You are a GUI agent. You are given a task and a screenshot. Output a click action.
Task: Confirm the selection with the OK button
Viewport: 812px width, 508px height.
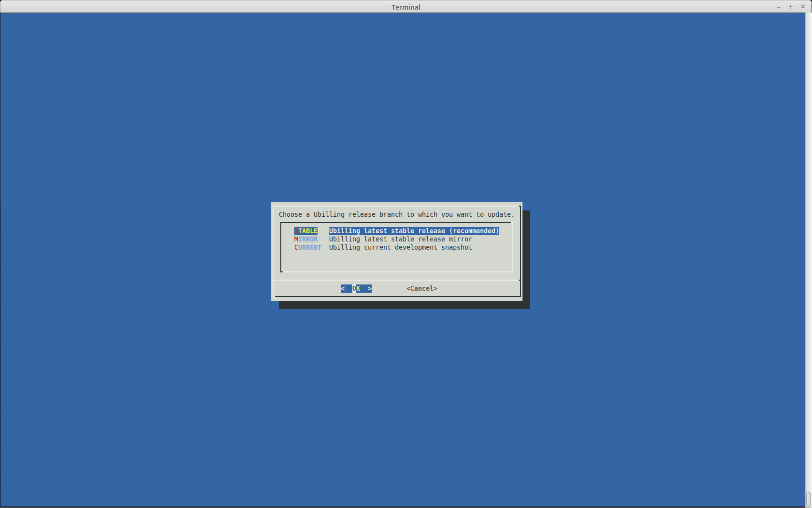coord(356,288)
